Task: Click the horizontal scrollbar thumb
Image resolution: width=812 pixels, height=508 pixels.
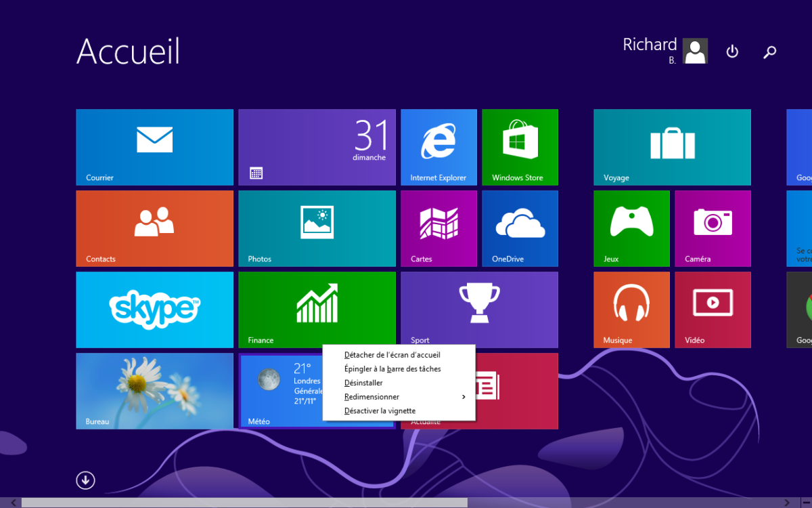Action: point(244,503)
